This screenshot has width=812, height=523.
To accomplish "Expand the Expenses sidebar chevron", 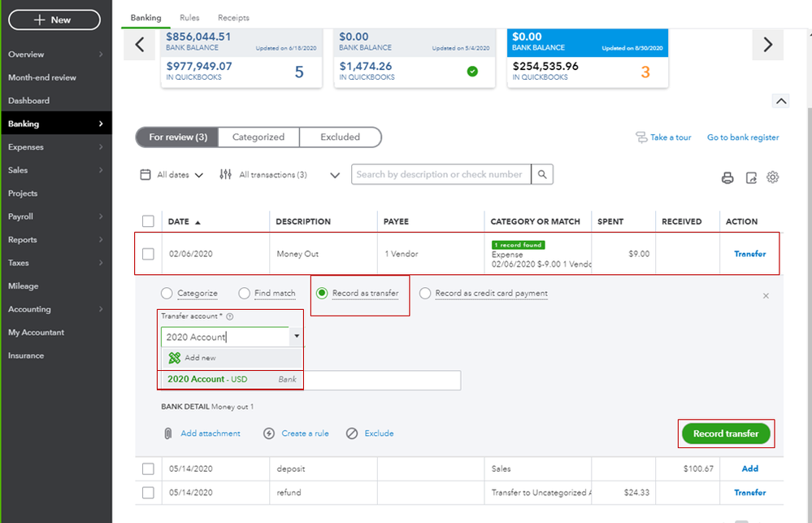I will [101, 147].
